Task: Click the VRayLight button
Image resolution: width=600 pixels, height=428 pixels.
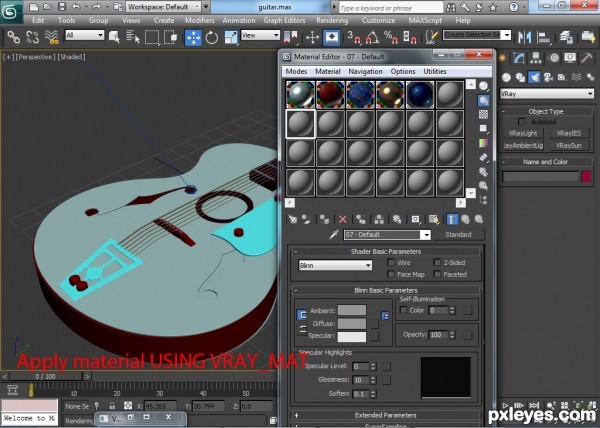Action: tap(523, 133)
